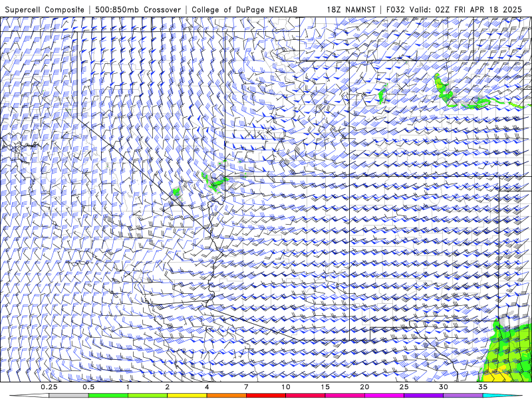Click legend value 25 on the scale
This screenshot has width=532, height=399.
click(x=404, y=387)
